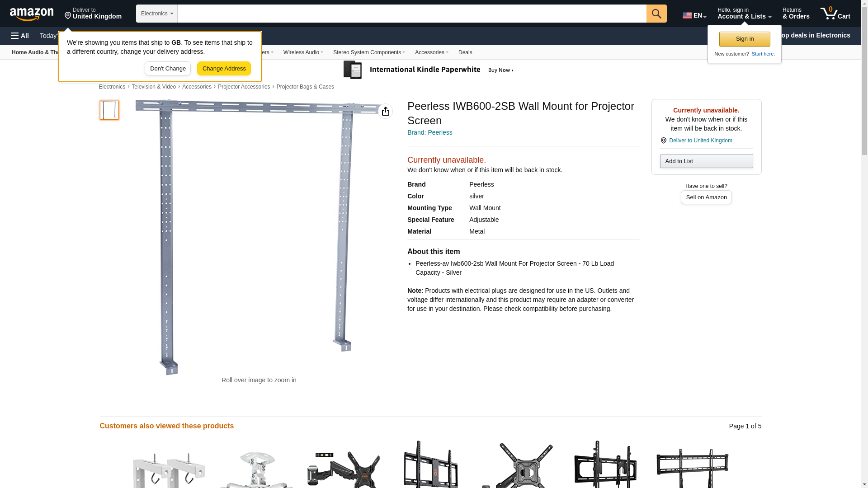Click the Amazon logo
Image resolution: width=868 pixels, height=488 pixels.
[32, 14]
